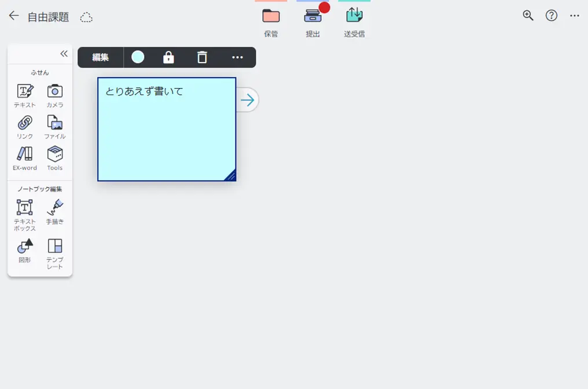Viewport: 588px width, 389px height.
Task: Open the Camera sticky note tool
Action: [x=55, y=95]
